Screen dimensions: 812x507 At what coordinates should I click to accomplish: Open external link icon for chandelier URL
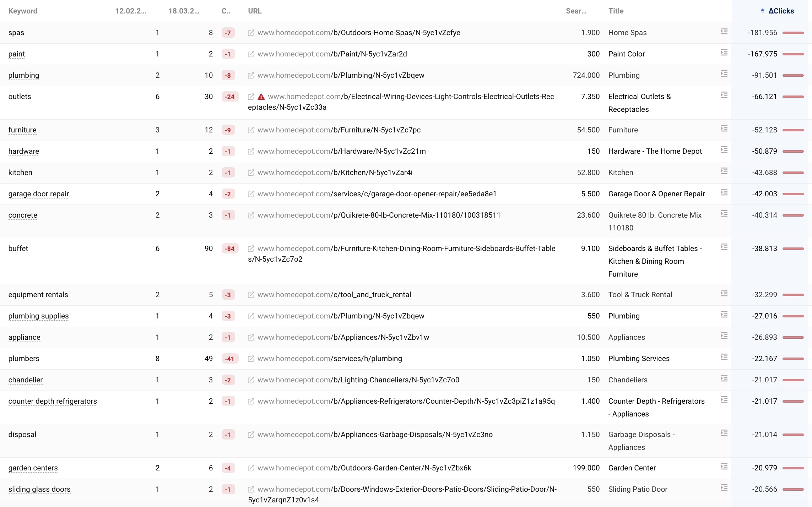coord(251,380)
